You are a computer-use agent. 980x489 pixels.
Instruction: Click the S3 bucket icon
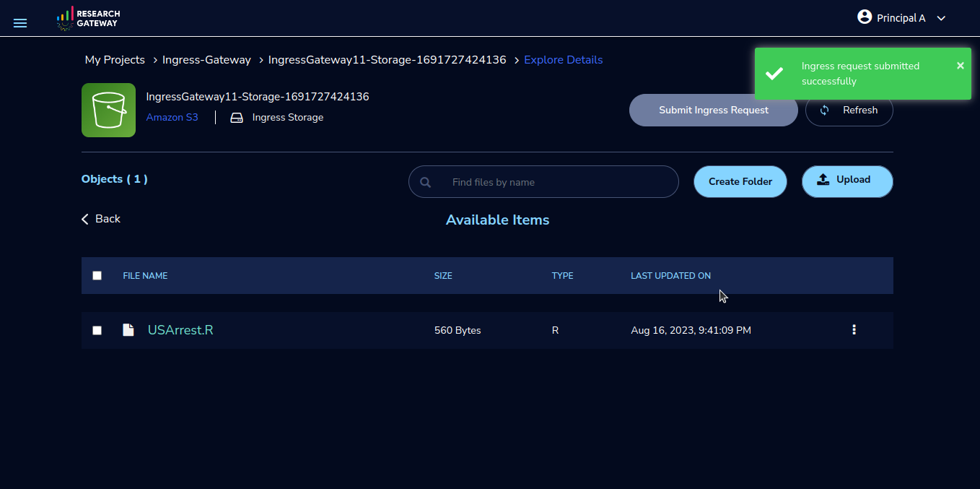[x=108, y=110]
